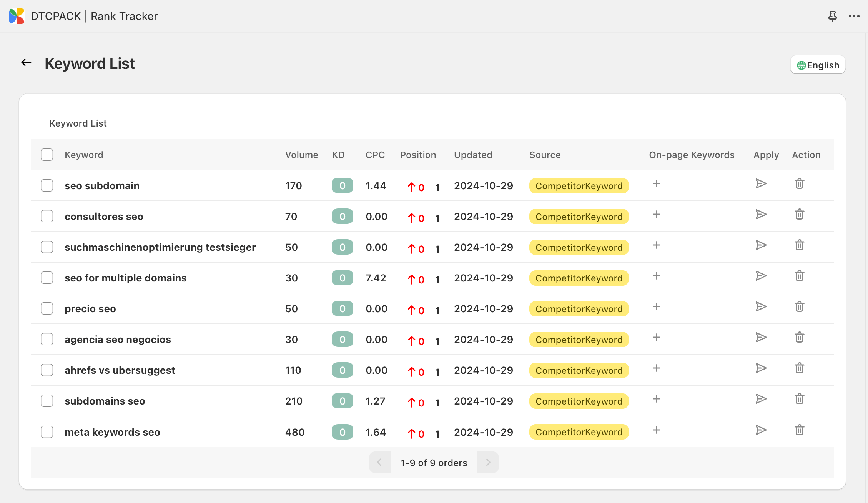Pin the app using the pin icon
This screenshot has width=868, height=503.
[832, 16]
